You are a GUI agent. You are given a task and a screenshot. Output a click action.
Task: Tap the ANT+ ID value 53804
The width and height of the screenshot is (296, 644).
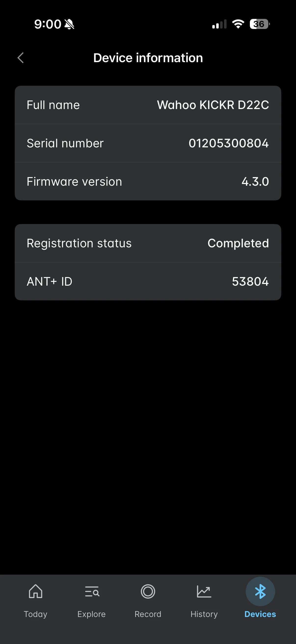coord(250,281)
